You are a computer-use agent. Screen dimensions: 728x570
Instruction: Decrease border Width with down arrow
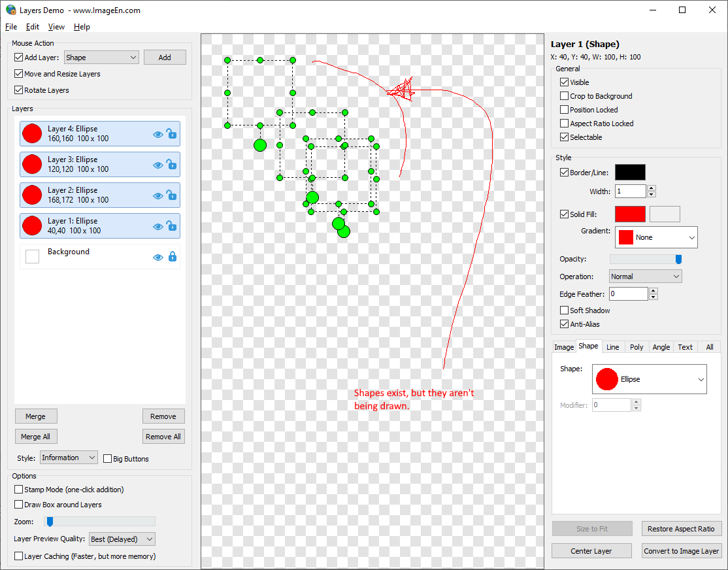(652, 194)
